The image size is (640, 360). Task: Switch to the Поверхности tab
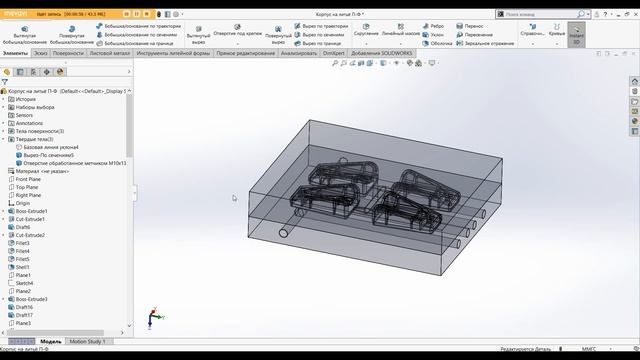[x=68, y=53]
